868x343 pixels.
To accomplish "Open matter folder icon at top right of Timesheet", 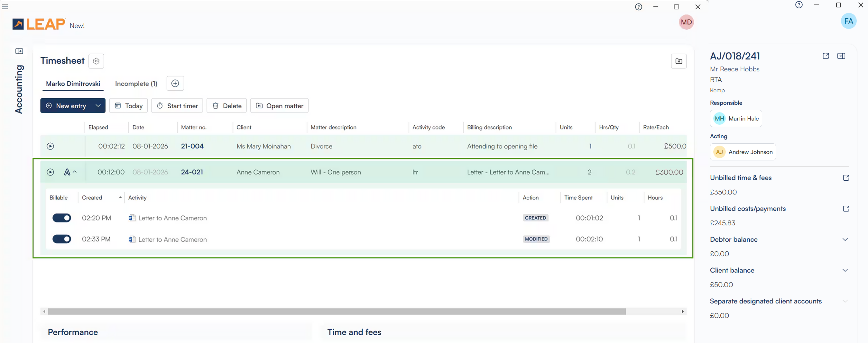I will (678, 61).
